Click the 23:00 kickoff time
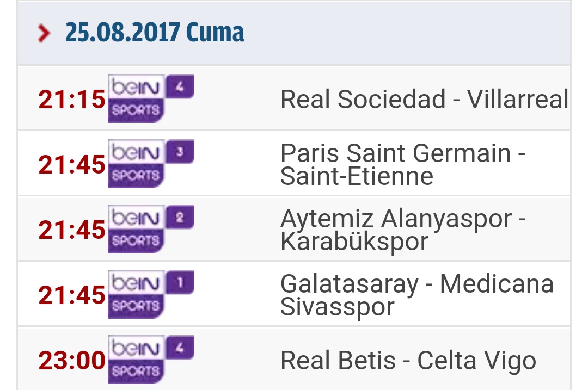The image size is (588, 390). 72,360
